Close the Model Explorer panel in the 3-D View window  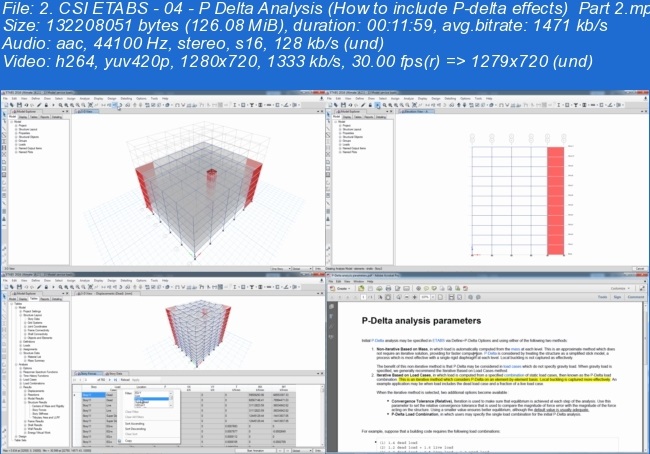click(67, 112)
